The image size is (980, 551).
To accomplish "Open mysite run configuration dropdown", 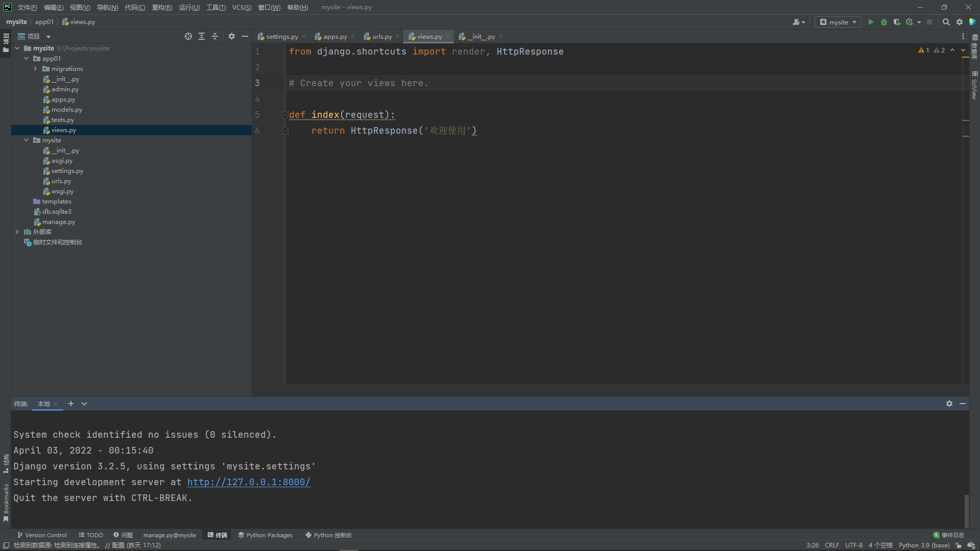I will (838, 22).
